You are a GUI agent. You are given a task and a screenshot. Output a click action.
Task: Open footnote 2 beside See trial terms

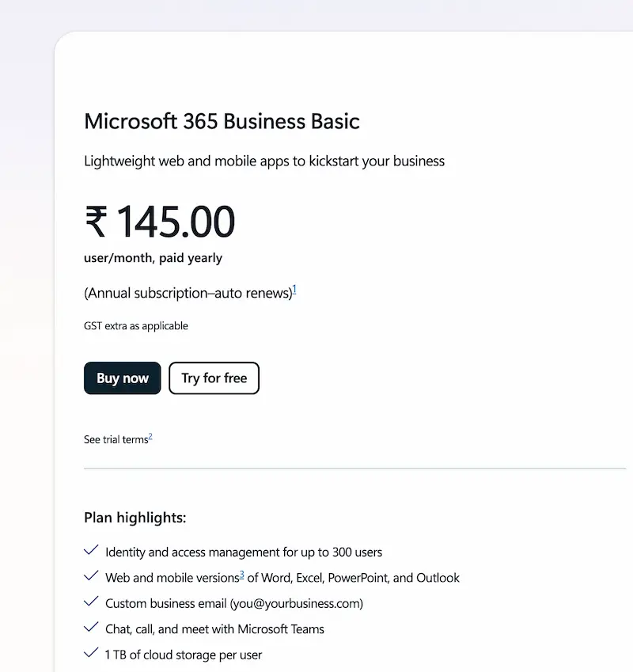[150, 436]
